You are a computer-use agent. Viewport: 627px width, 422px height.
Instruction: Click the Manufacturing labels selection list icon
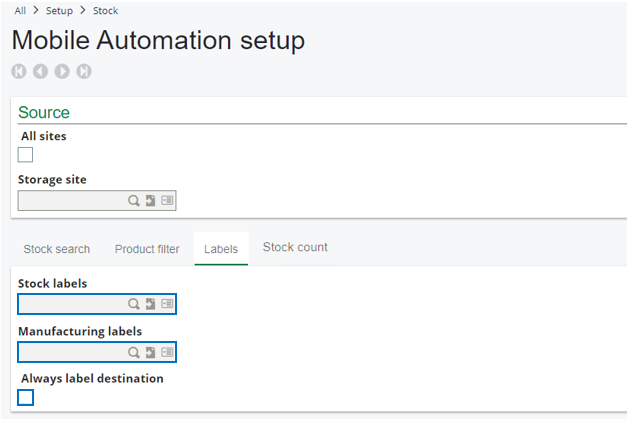pos(166,352)
